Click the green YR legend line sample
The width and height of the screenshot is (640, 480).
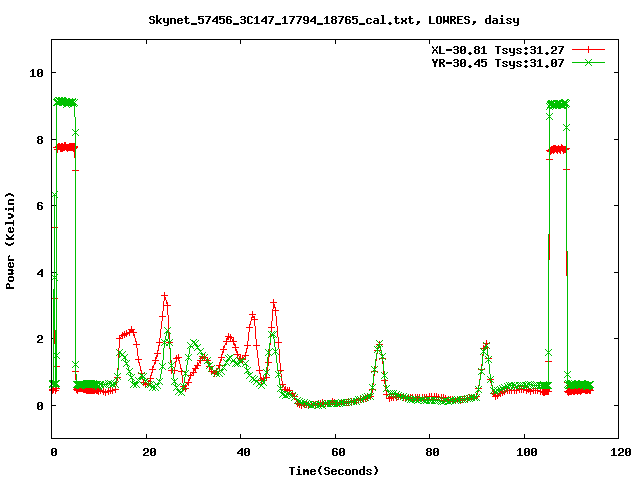coord(588,62)
